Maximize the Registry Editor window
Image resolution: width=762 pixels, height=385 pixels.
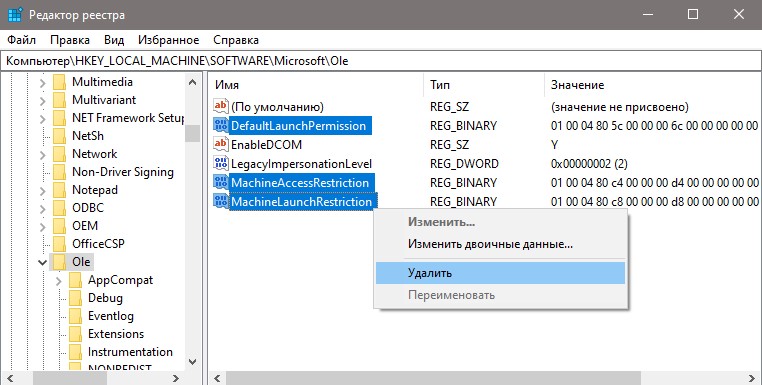tap(693, 15)
